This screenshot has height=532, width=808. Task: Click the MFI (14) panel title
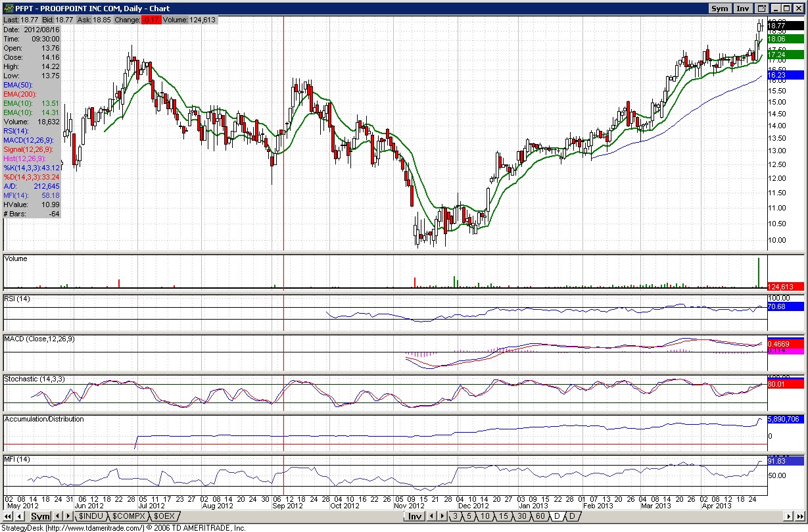(x=16, y=459)
